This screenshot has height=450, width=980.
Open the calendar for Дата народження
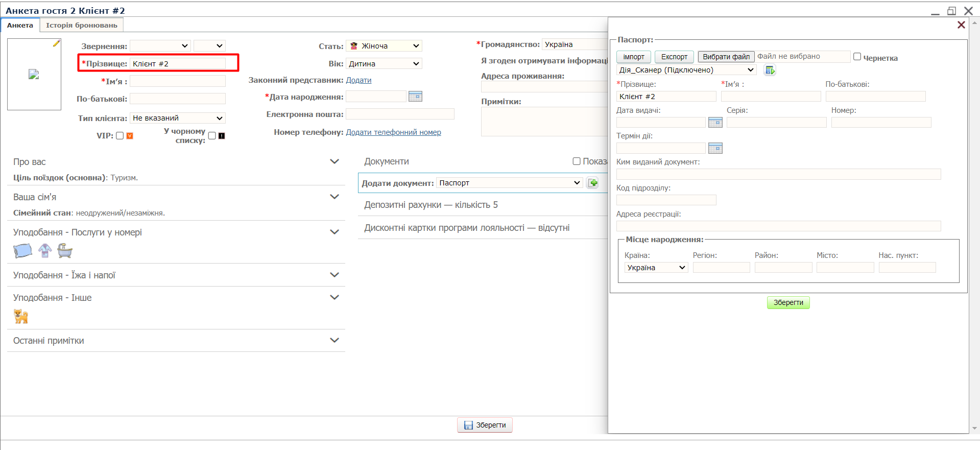pos(415,97)
